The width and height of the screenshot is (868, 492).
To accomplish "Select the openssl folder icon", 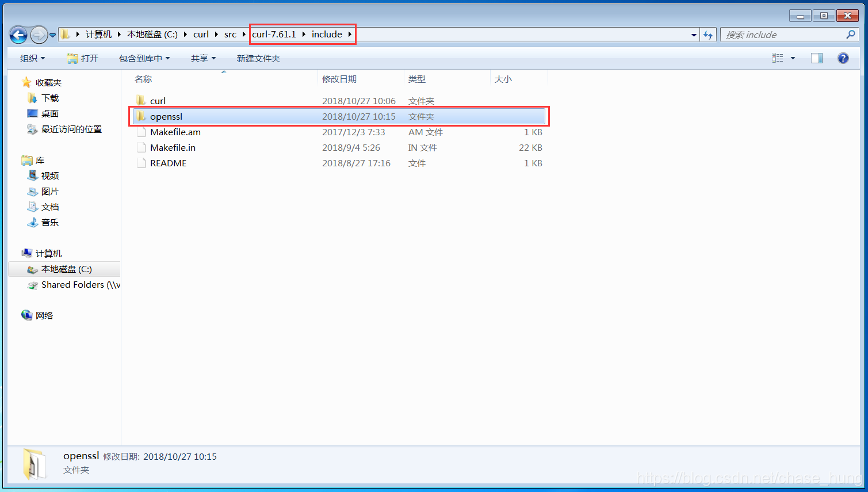I will [141, 116].
